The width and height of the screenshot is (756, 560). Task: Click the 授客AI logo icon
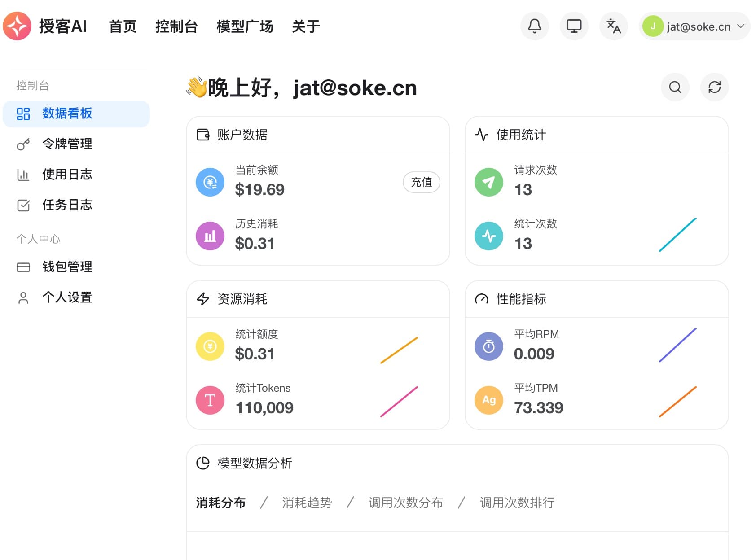point(17,26)
